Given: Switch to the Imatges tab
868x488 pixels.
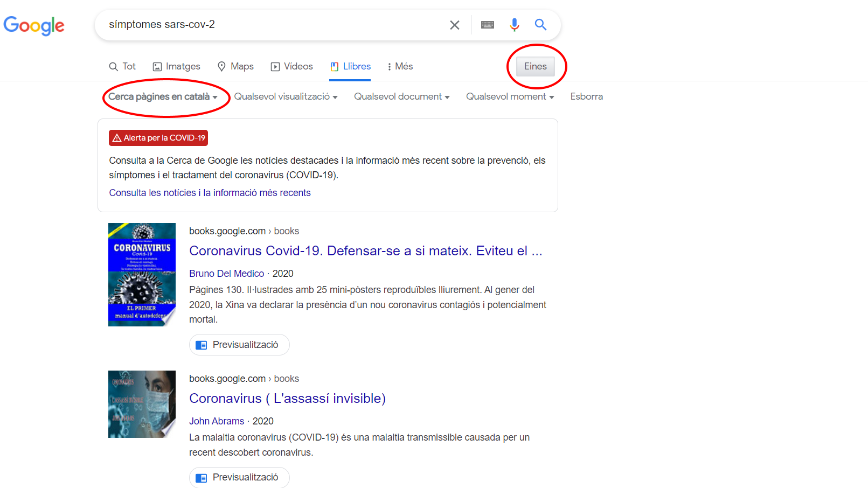Looking at the screenshot, I should tap(176, 66).
